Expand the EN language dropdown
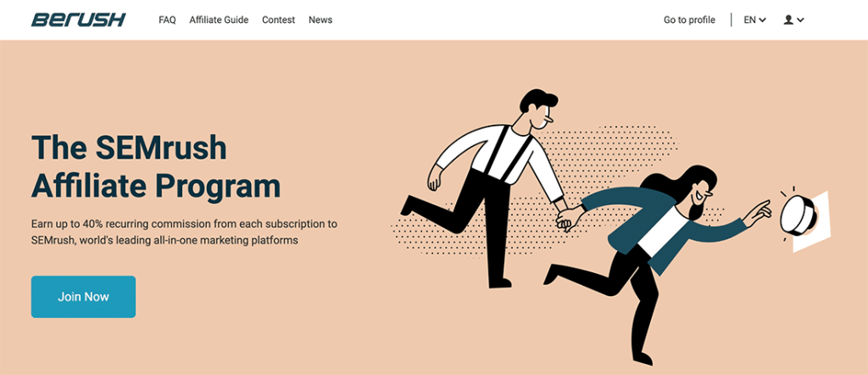 click(x=754, y=20)
